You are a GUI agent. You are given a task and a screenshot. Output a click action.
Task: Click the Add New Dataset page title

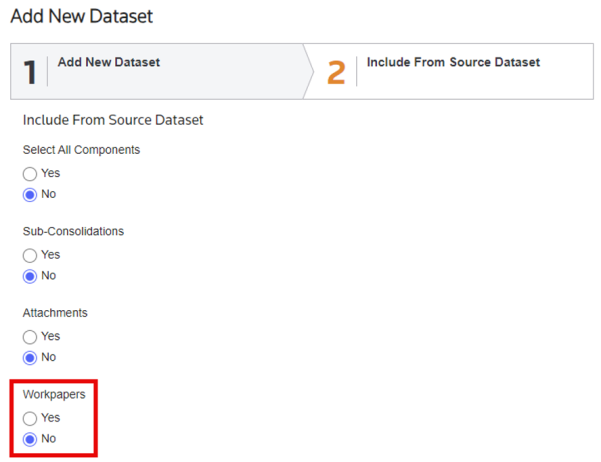pos(81,17)
